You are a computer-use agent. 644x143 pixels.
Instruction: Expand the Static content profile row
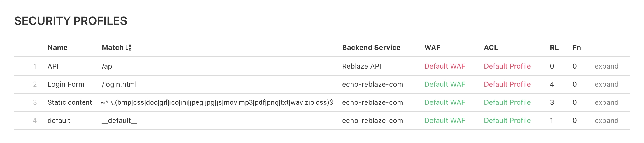click(606, 102)
